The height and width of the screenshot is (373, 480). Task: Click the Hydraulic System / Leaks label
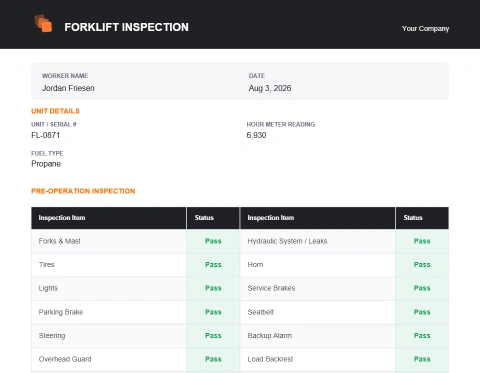pyautogui.click(x=287, y=241)
